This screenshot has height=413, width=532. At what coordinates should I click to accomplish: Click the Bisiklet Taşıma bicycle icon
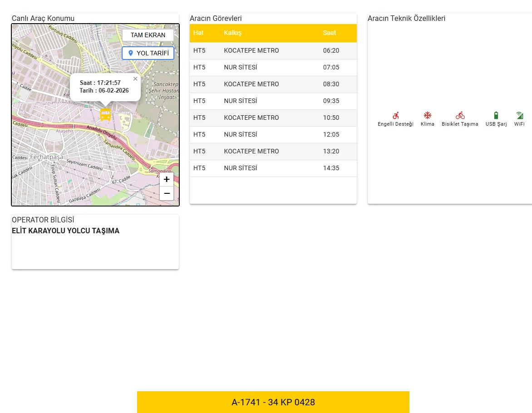pyautogui.click(x=460, y=115)
